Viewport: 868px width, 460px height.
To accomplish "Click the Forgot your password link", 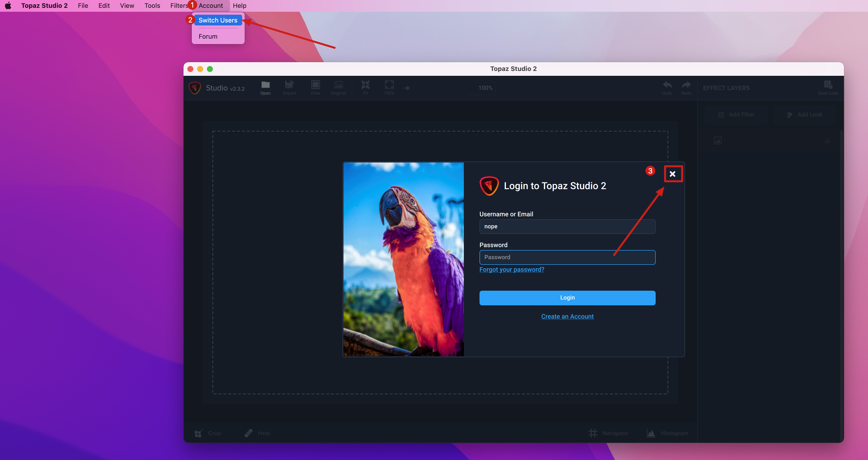I will [x=512, y=269].
